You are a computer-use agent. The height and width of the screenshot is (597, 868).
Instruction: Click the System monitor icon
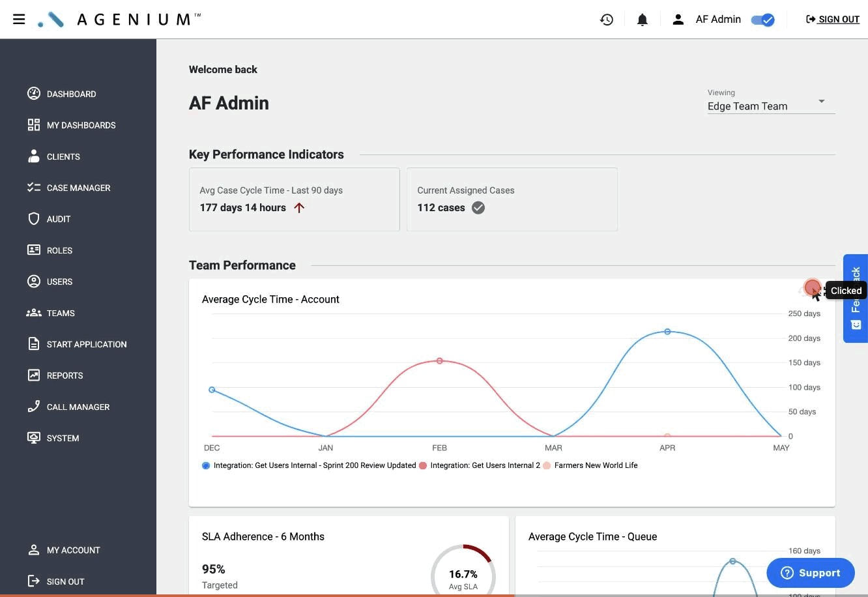[34, 438]
